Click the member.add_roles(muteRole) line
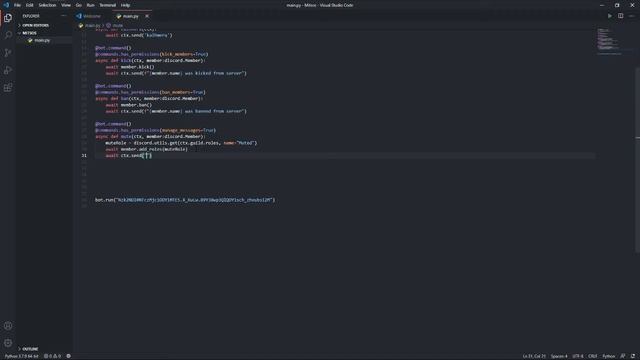The height and width of the screenshot is (360, 640). (x=147, y=149)
